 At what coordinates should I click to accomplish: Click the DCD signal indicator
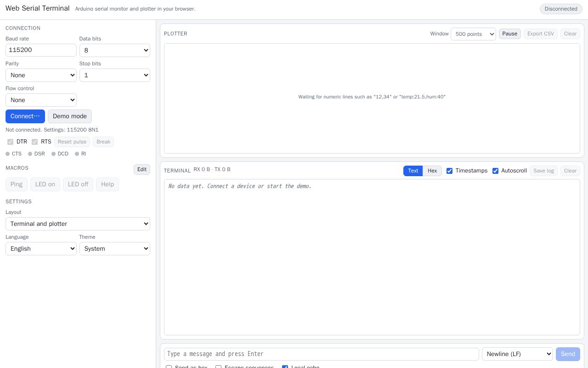pyautogui.click(x=60, y=154)
